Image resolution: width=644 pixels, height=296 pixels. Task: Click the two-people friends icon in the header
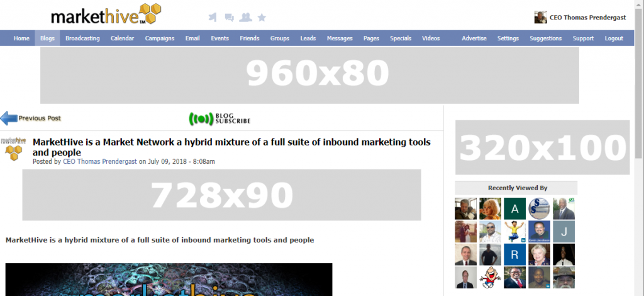pyautogui.click(x=245, y=17)
